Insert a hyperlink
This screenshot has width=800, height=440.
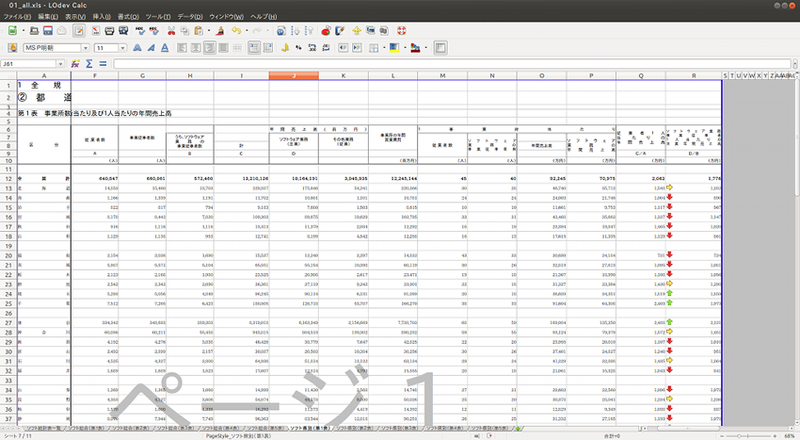tap(281, 31)
